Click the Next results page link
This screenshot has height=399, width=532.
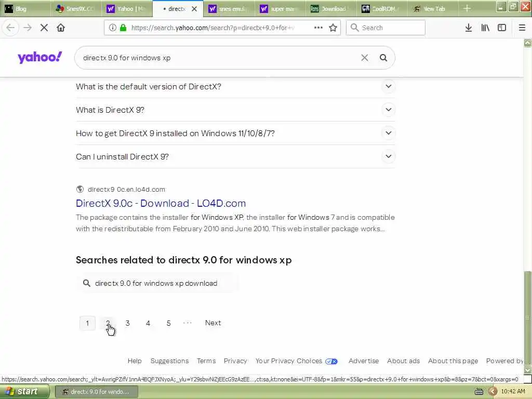coord(212,323)
